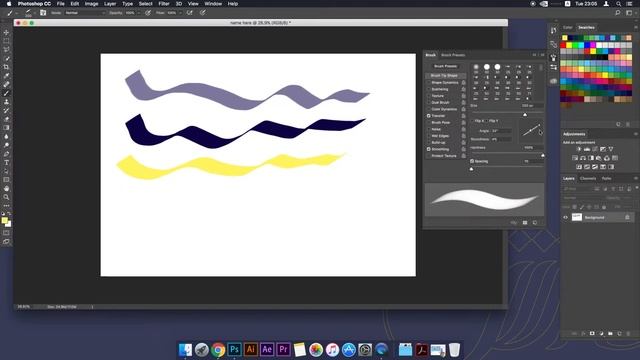
Task: Open brush preset picker dropdown arrow
Action: [34, 13]
